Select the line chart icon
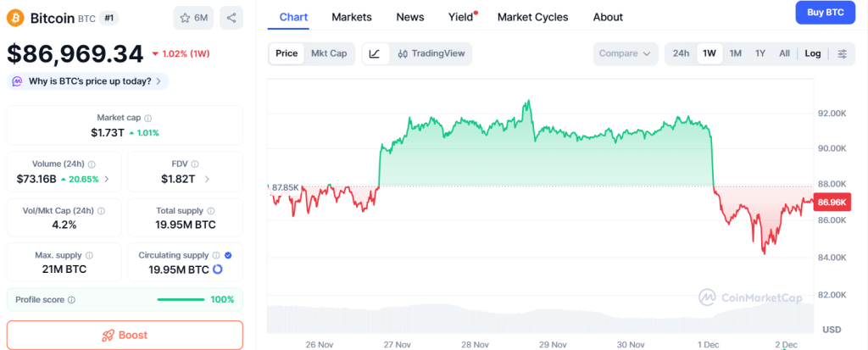The width and height of the screenshot is (868, 350). click(375, 53)
